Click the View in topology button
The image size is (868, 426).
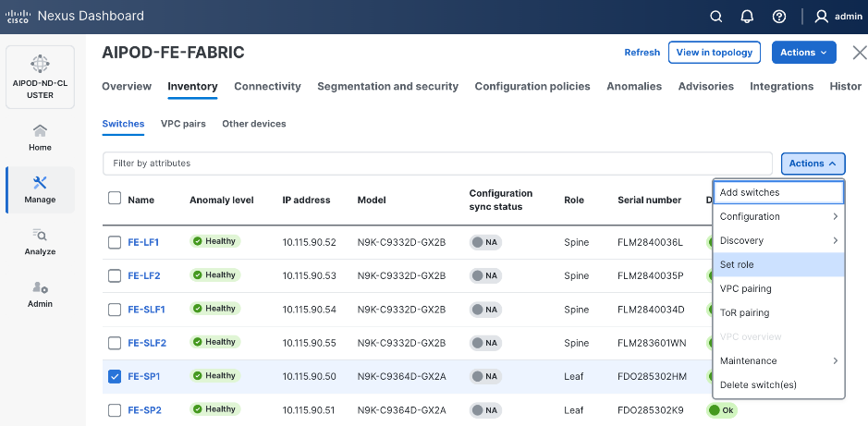click(714, 53)
